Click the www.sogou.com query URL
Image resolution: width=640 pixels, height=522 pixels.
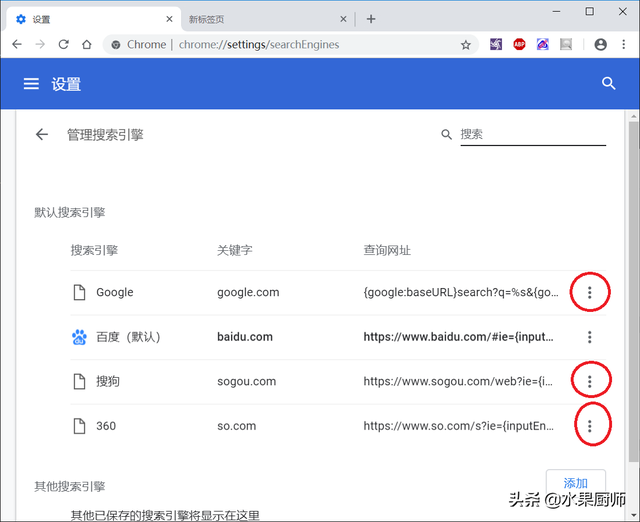[458, 381]
